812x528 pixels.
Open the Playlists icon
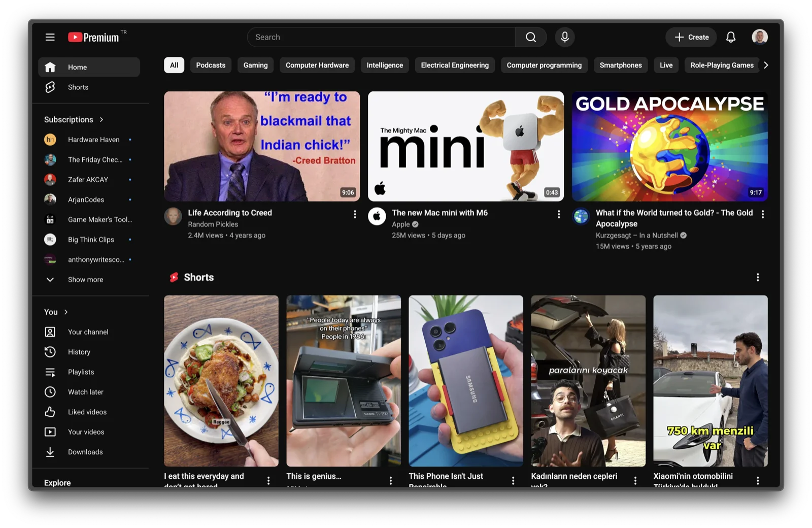(x=50, y=372)
